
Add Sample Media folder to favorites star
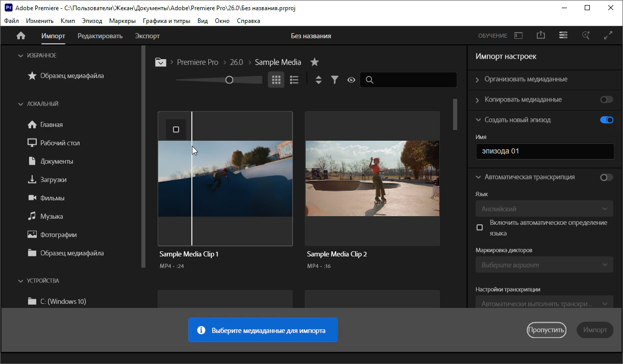pyautogui.click(x=315, y=62)
